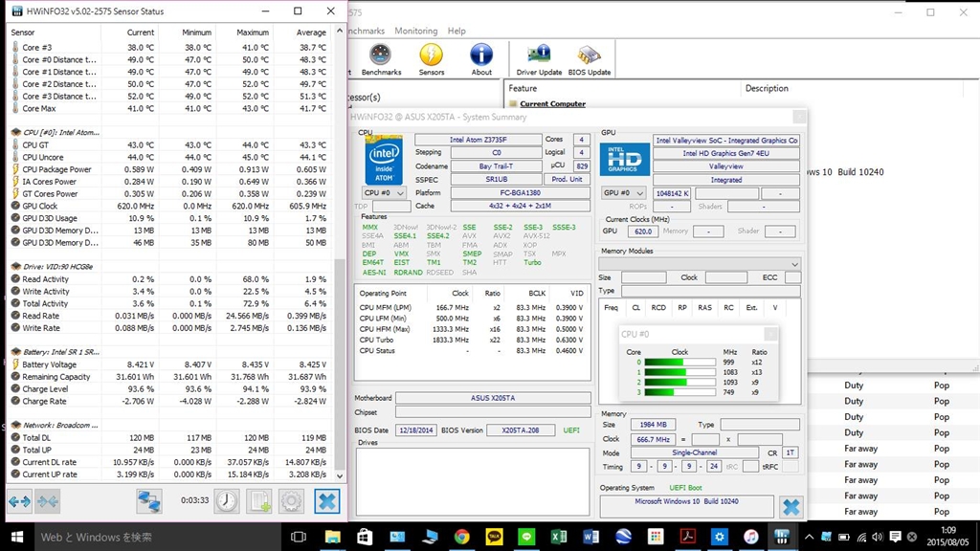Click the reset clock icon in sensor window
This screenshot has height=551, width=980.
[x=227, y=500]
